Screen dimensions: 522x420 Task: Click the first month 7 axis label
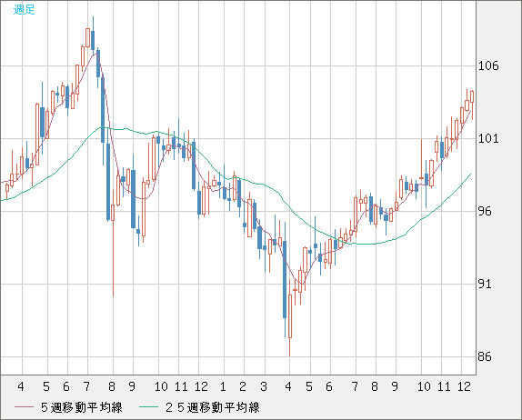(86, 386)
